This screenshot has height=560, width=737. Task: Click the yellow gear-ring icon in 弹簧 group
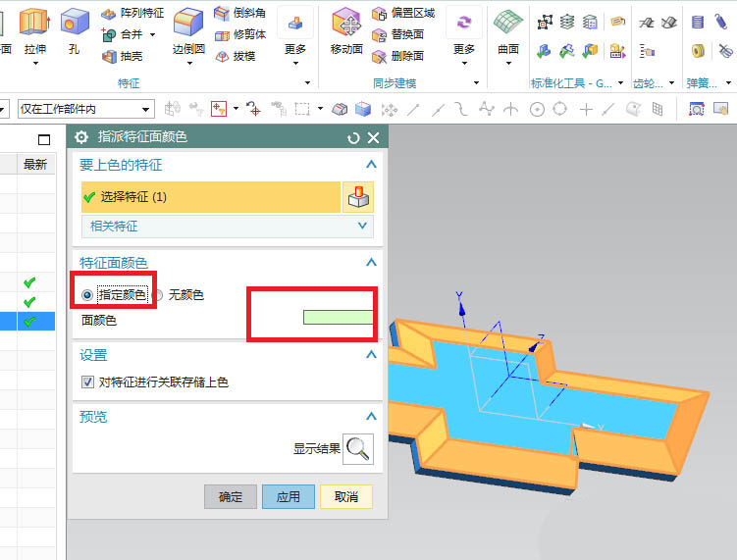[698, 51]
